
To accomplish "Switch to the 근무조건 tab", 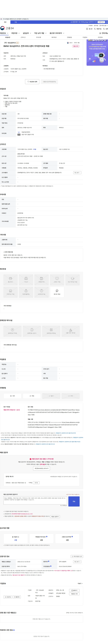I will tap(23, 37).
